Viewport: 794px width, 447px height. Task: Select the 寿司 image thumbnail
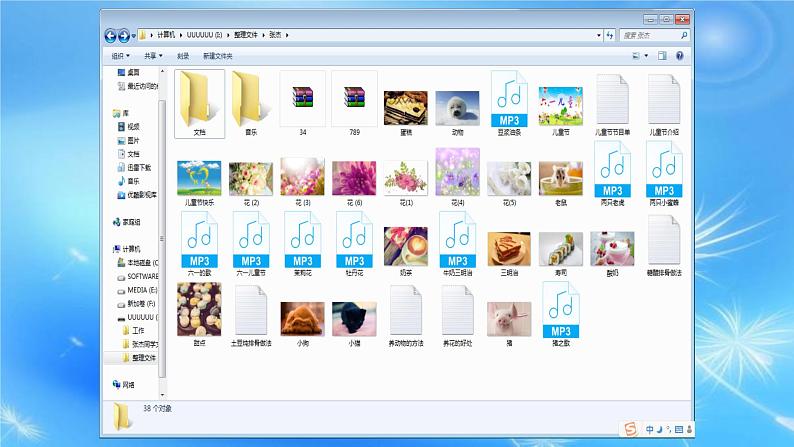click(561, 249)
